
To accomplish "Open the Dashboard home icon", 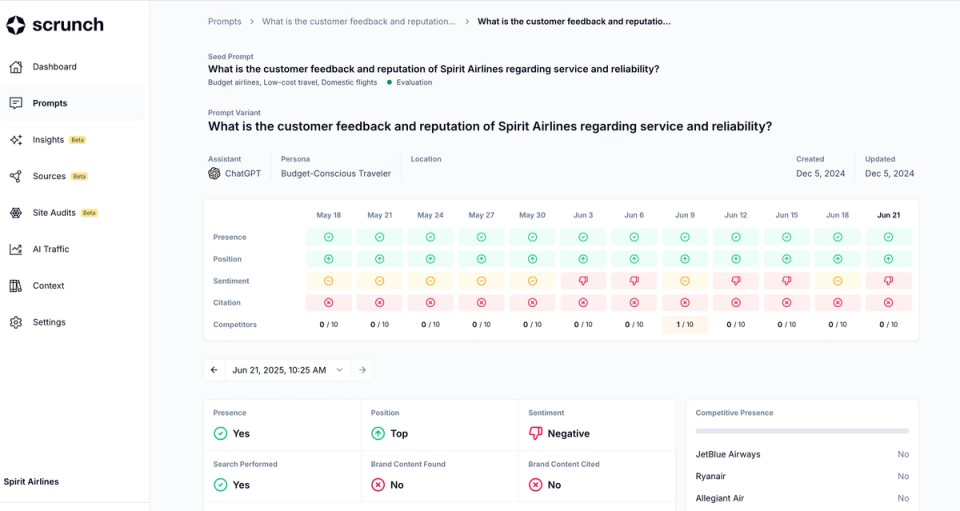I will click(16, 67).
